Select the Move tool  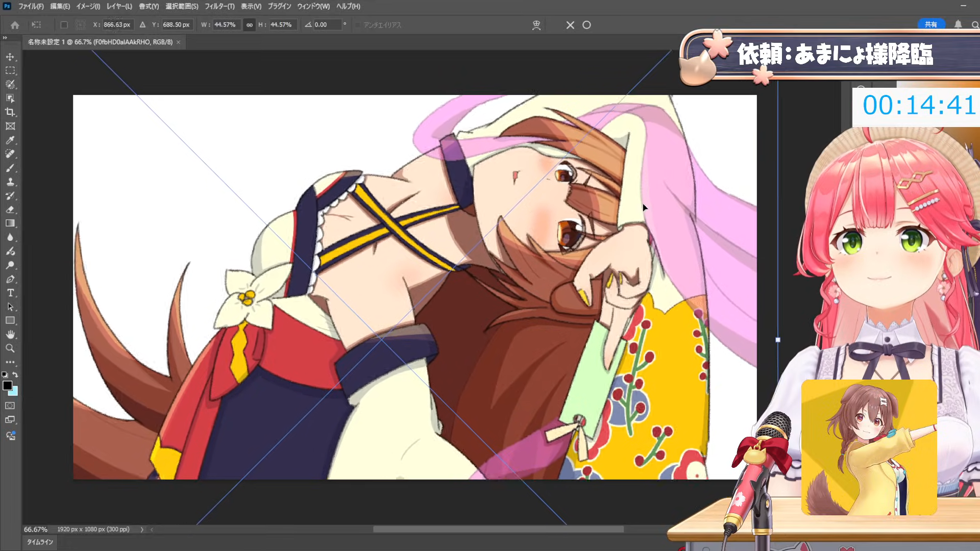(10, 57)
